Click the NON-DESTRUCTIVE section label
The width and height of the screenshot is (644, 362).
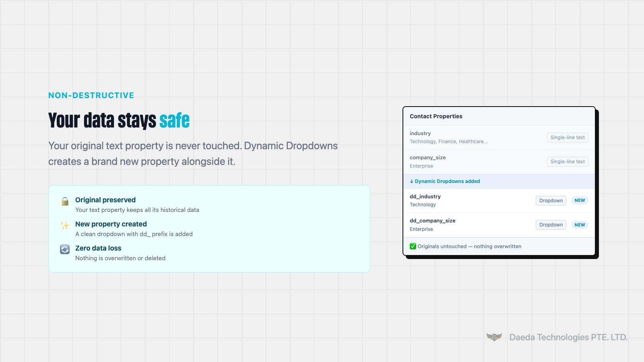pyautogui.click(x=91, y=95)
